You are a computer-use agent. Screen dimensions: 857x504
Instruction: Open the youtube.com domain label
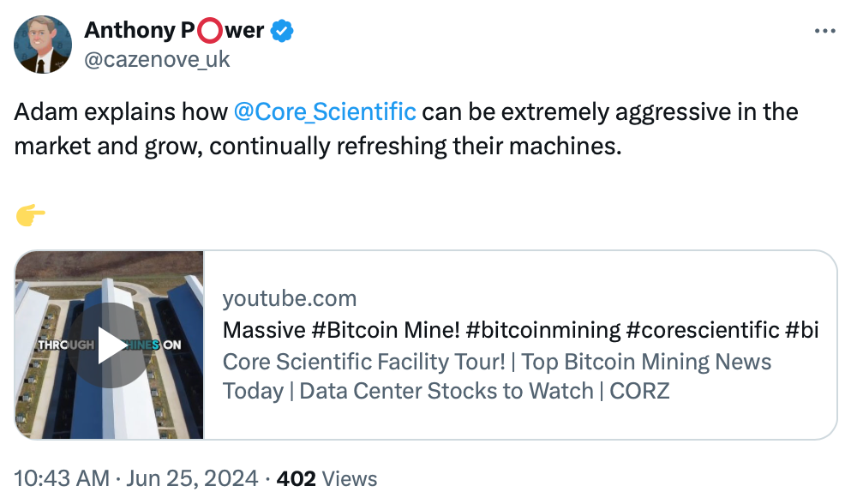pyautogui.click(x=289, y=298)
